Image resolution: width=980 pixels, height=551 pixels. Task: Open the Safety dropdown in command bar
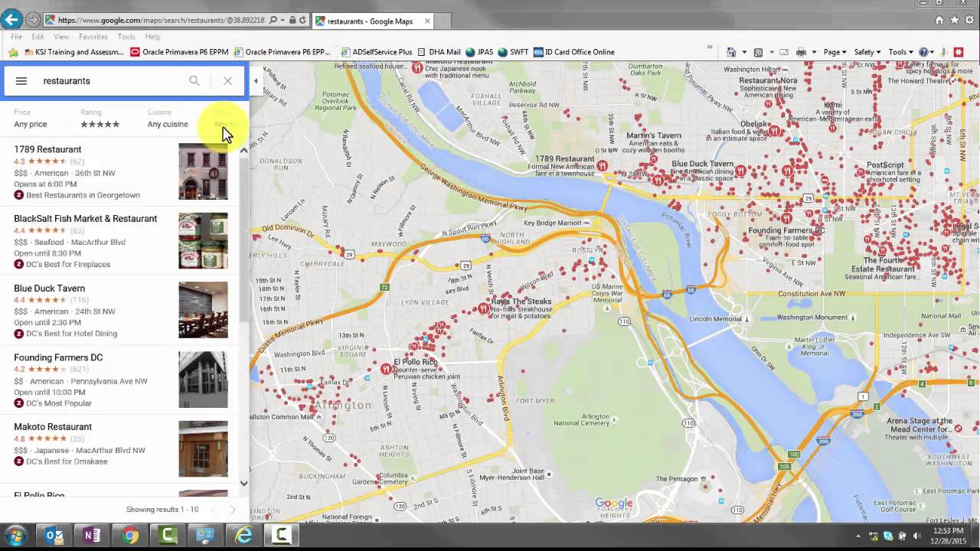[867, 52]
